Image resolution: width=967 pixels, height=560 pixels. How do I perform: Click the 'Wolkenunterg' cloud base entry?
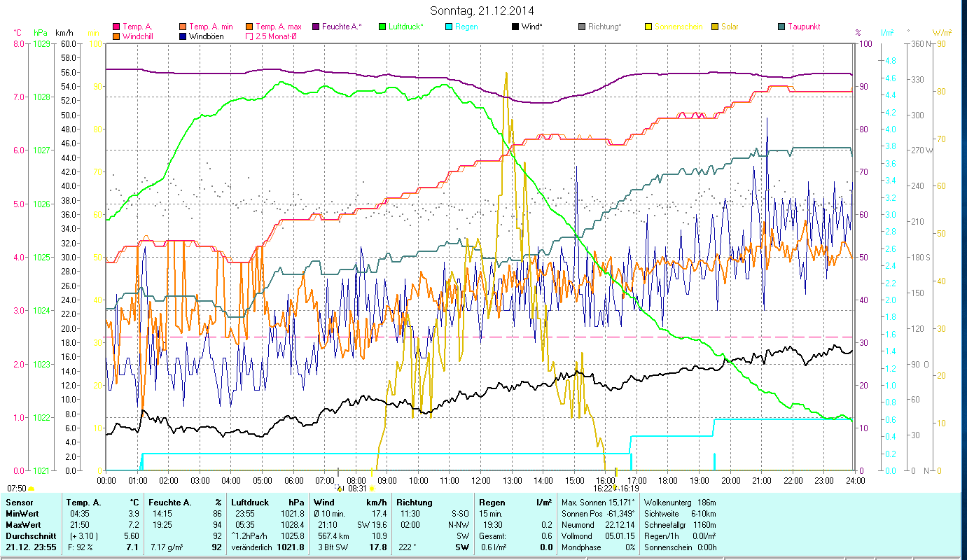point(680,503)
